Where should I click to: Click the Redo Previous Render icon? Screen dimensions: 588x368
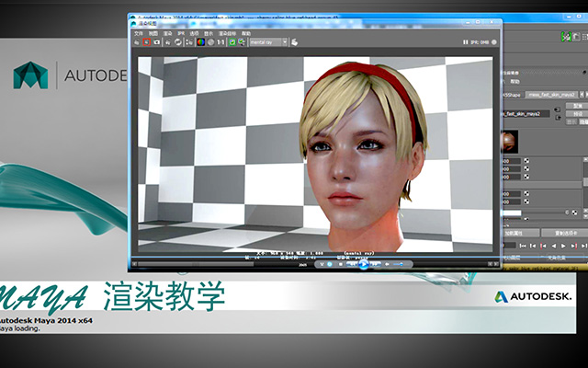[137, 42]
